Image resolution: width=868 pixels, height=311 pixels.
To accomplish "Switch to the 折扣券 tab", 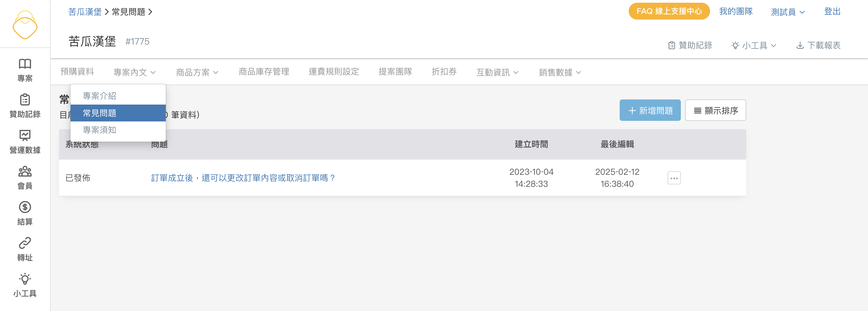I will pyautogui.click(x=444, y=72).
